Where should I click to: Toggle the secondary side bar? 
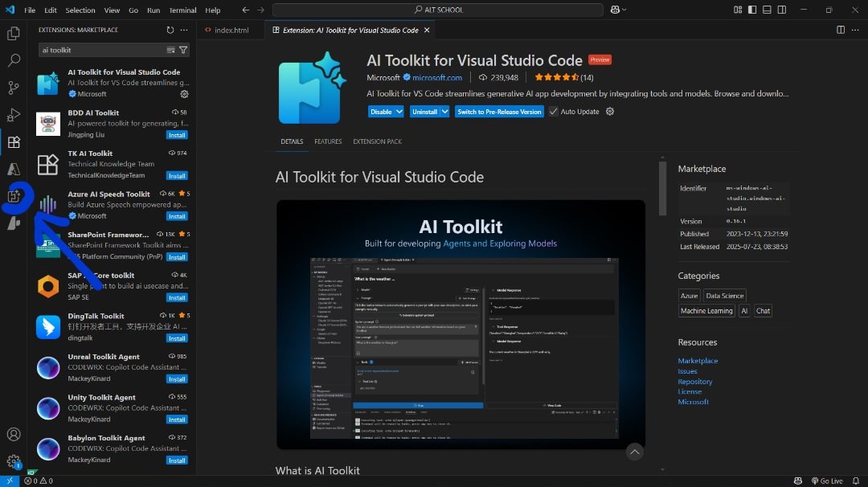pyautogui.click(x=782, y=10)
